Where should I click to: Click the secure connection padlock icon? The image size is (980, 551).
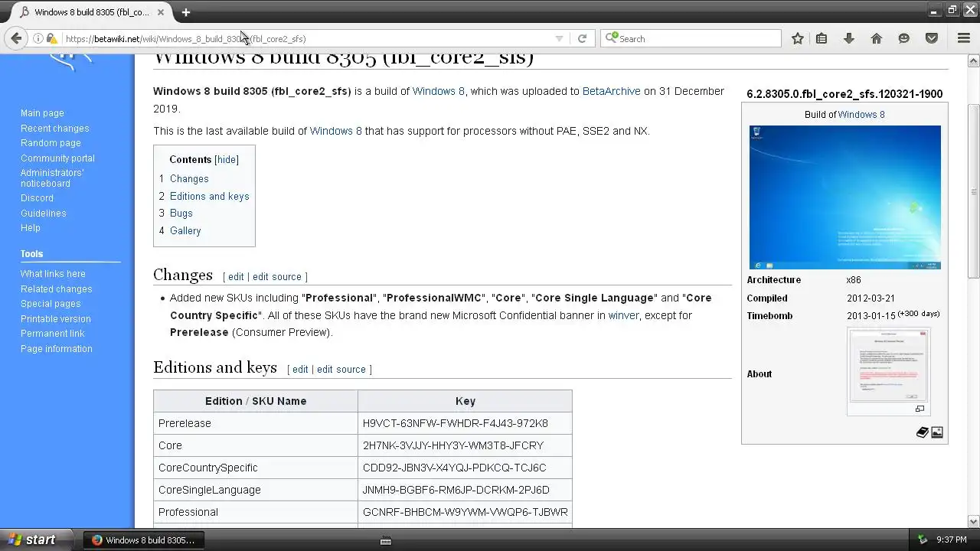pyautogui.click(x=51, y=38)
